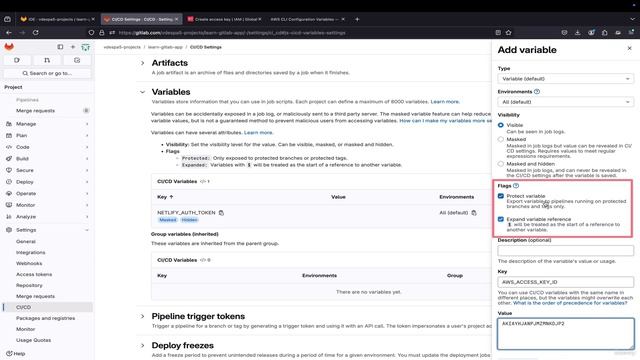Image resolution: width=640 pixels, height=360 pixels.
Task: Expand the Artifacts section
Action: tap(142, 63)
